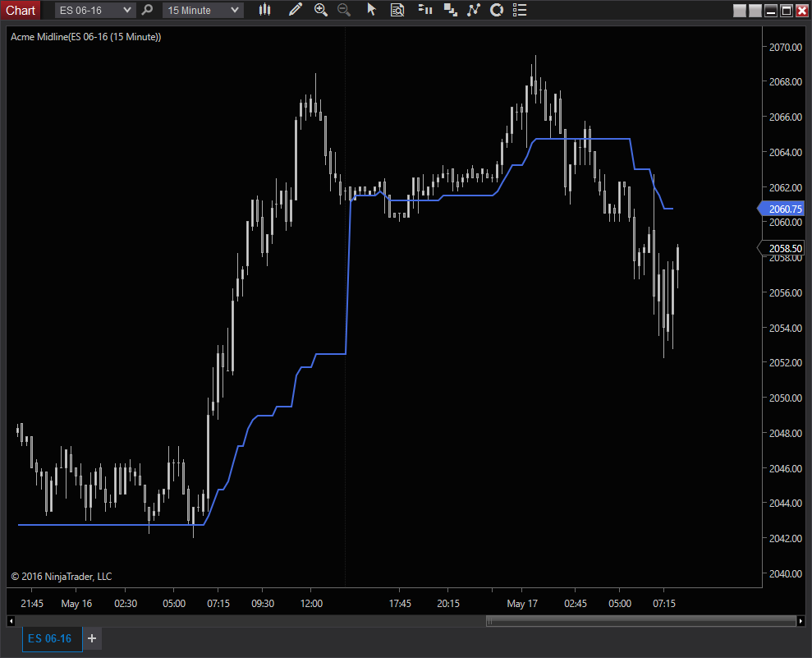Add a new chart tab
This screenshot has height=658, width=812.
92,638
